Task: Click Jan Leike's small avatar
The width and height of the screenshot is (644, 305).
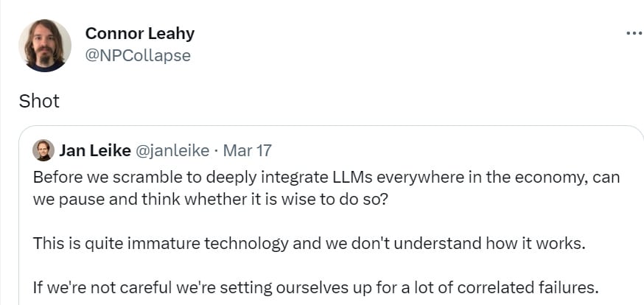Action: coord(43,150)
